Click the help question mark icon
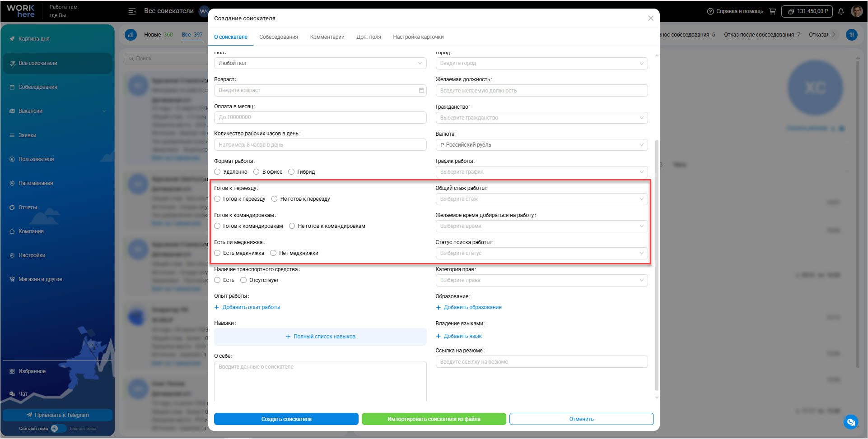Screen dimensions: 868x439 point(710,11)
